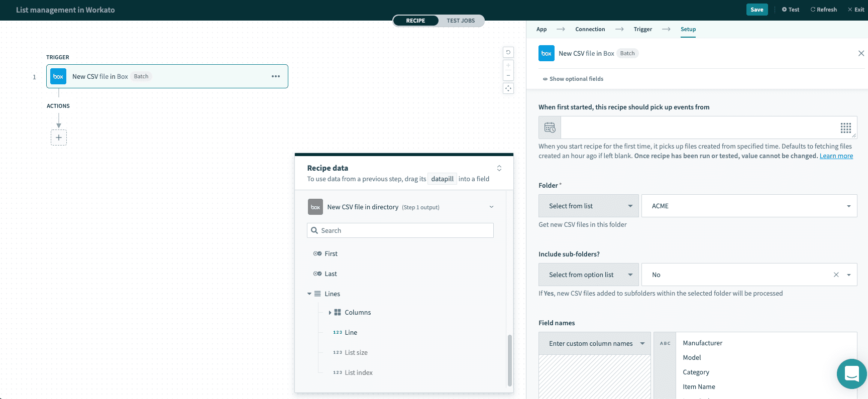Open the Folder Select from list dropdown

tap(589, 206)
